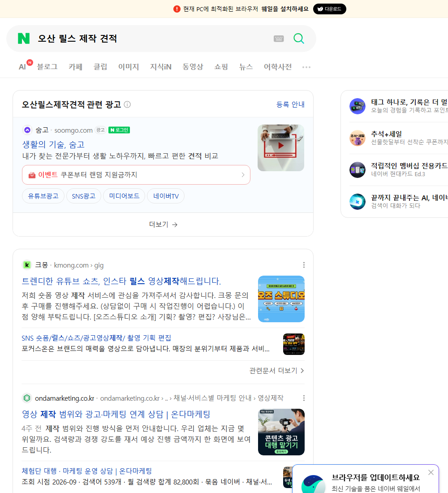Click the AI 네이버 promo icon
Screen dimensions: 448x493
(x=358, y=202)
